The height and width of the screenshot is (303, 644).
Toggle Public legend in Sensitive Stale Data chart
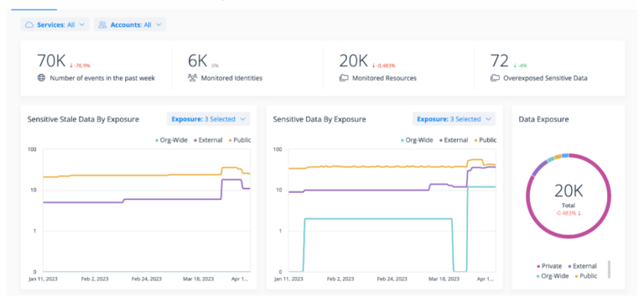(240, 140)
